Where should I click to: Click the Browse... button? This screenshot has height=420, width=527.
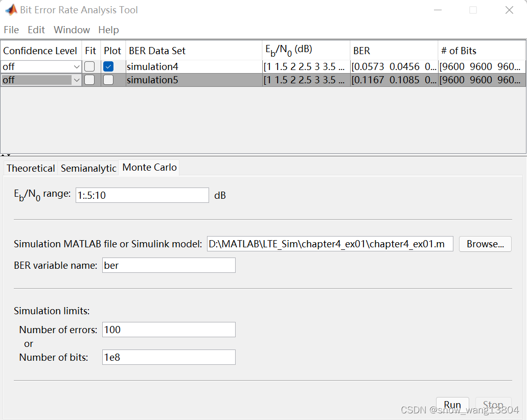click(x=485, y=244)
